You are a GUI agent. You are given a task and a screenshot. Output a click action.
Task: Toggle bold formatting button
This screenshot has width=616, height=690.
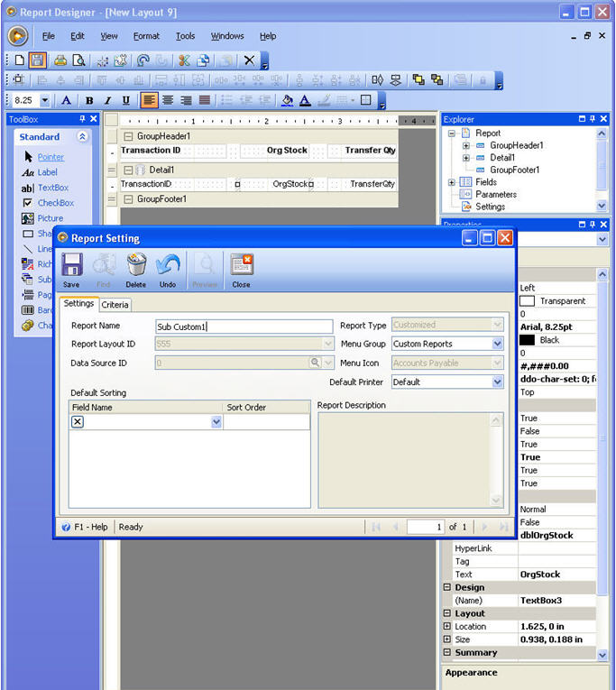[x=89, y=100]
